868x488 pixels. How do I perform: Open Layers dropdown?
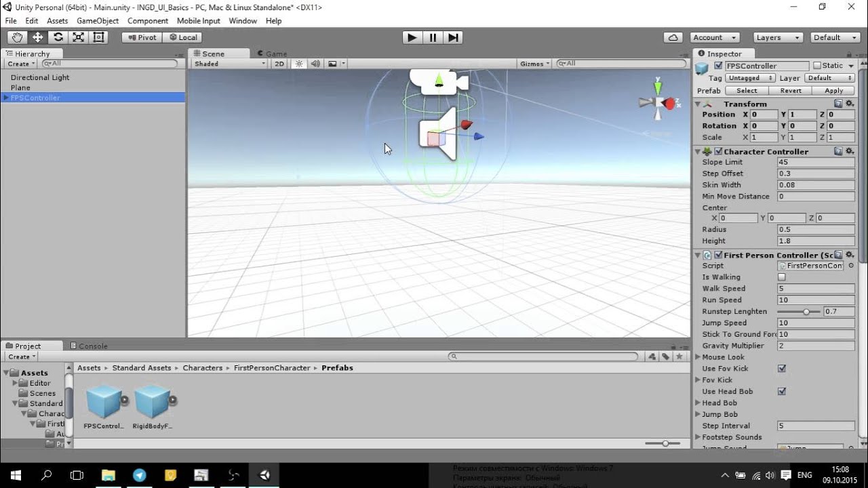click(778, 37)
